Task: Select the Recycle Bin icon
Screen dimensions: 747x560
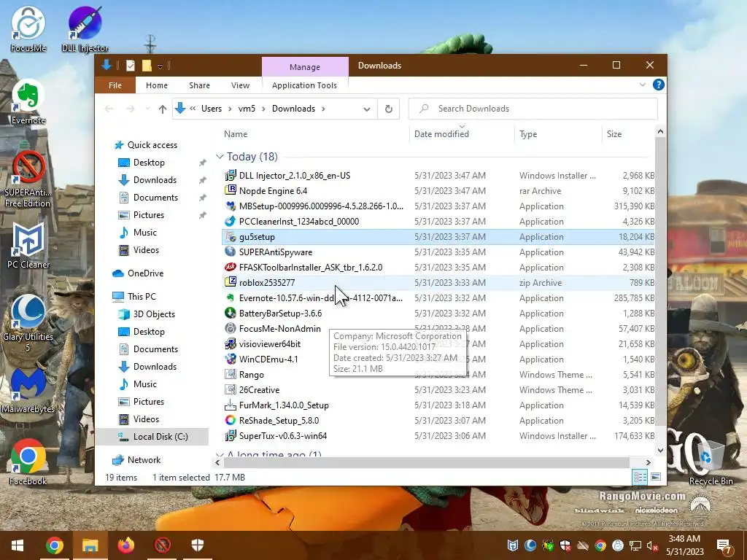Action: point(711,462)
